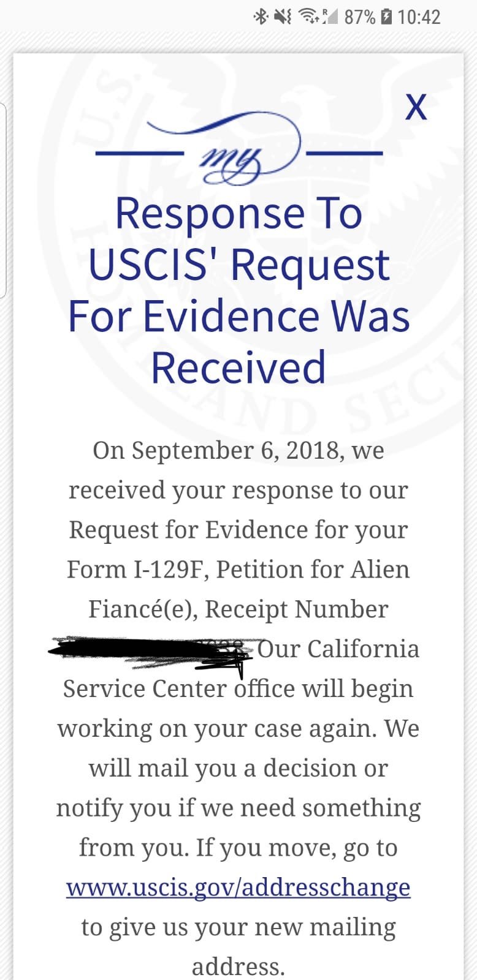Tap the 87% battery percentage

359,17
